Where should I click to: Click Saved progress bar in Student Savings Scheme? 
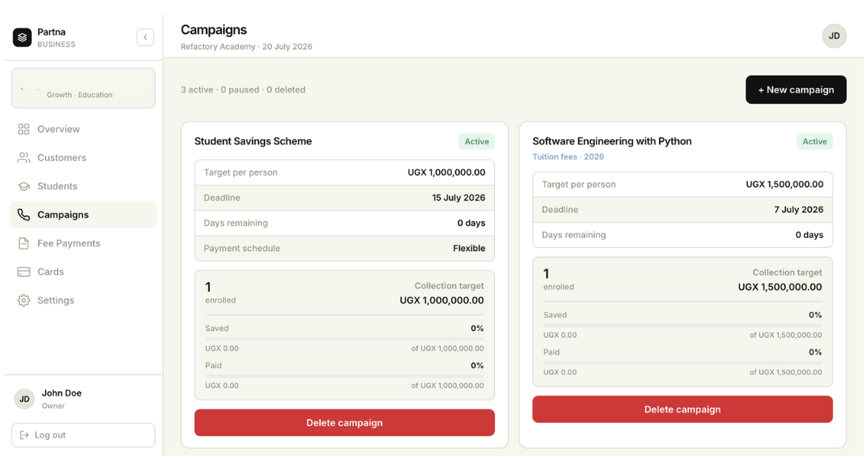point(344,338)
